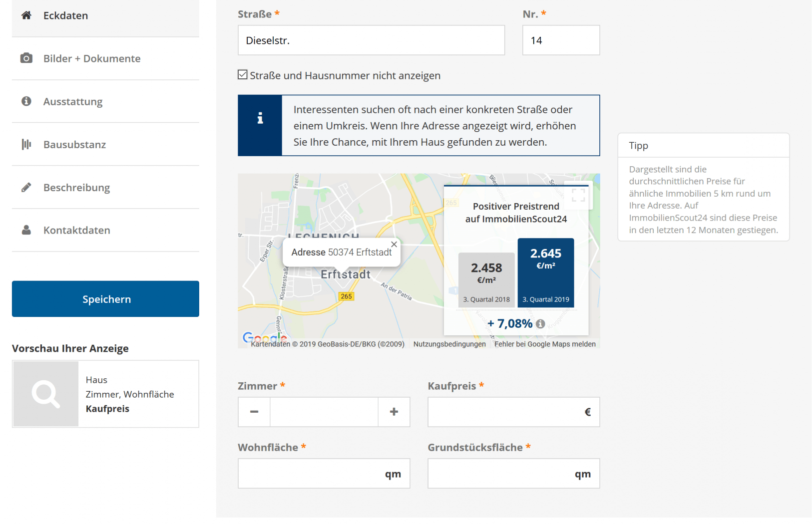Click the Kartendaten © 2019 GeoBasis-DE/BKG text
The image size is (812, 524).
328,344
